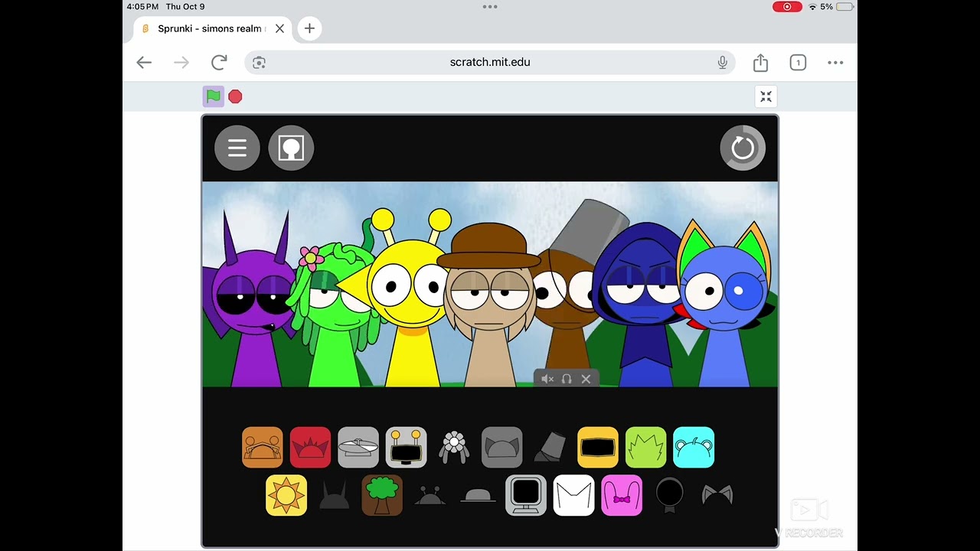
Task: Select the gray bowler hat icon
Action: point(478,495)
